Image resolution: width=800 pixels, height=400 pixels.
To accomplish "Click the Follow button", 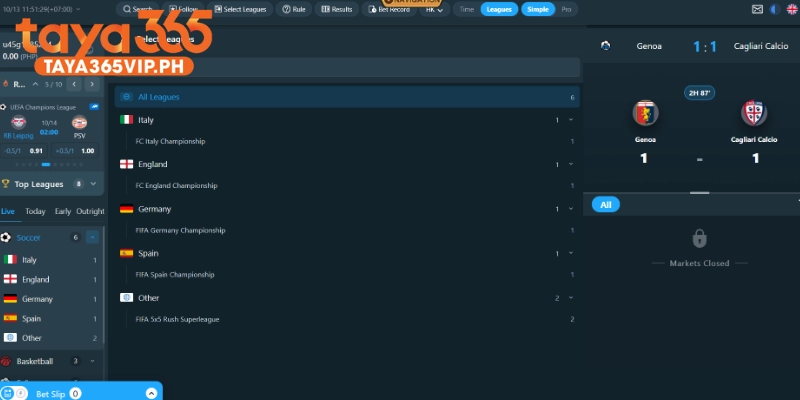I will (x=183, y=9).
